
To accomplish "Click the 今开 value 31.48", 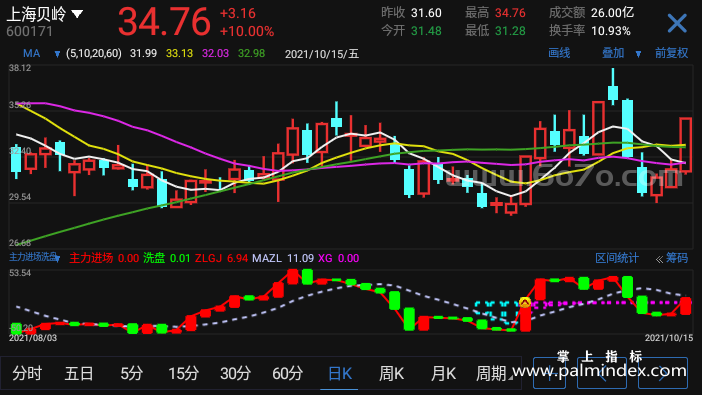I will click(x=426, y=31).
